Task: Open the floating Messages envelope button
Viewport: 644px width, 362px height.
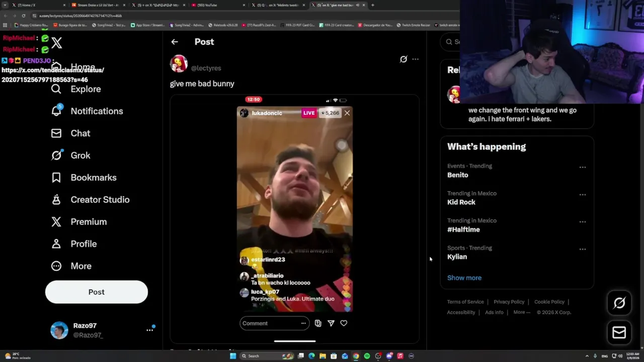Action: tap(619, 332)
